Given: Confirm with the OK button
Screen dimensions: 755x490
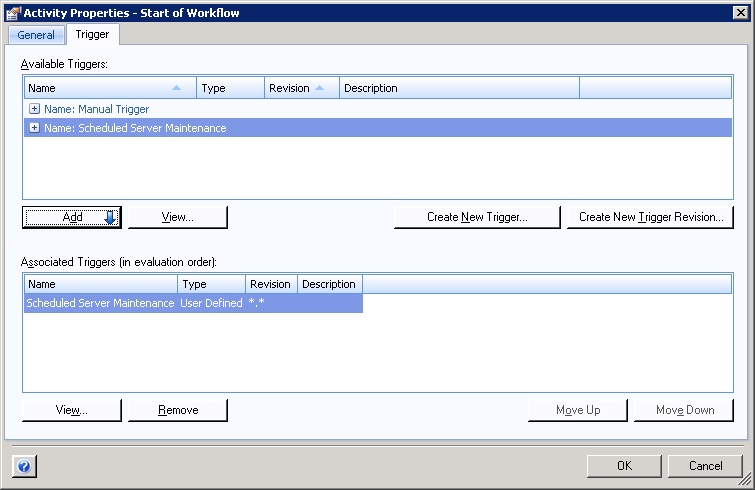Looking at the screenshot, I should click(624, 466).
